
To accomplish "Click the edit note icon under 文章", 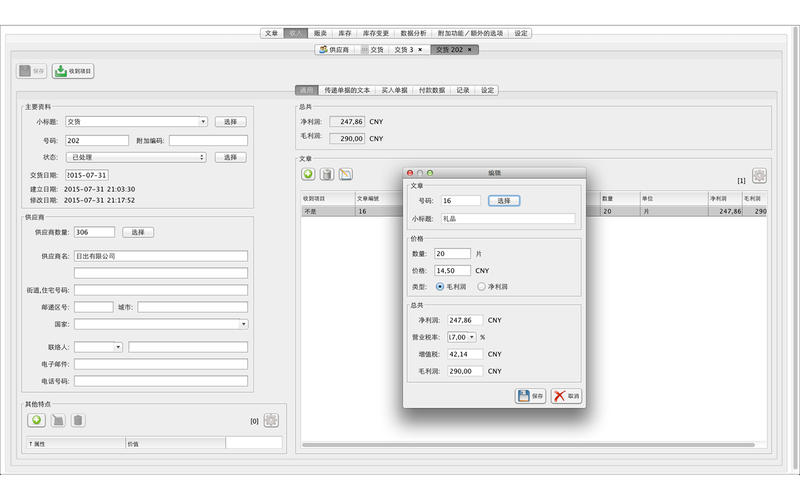I will (345, 174).
